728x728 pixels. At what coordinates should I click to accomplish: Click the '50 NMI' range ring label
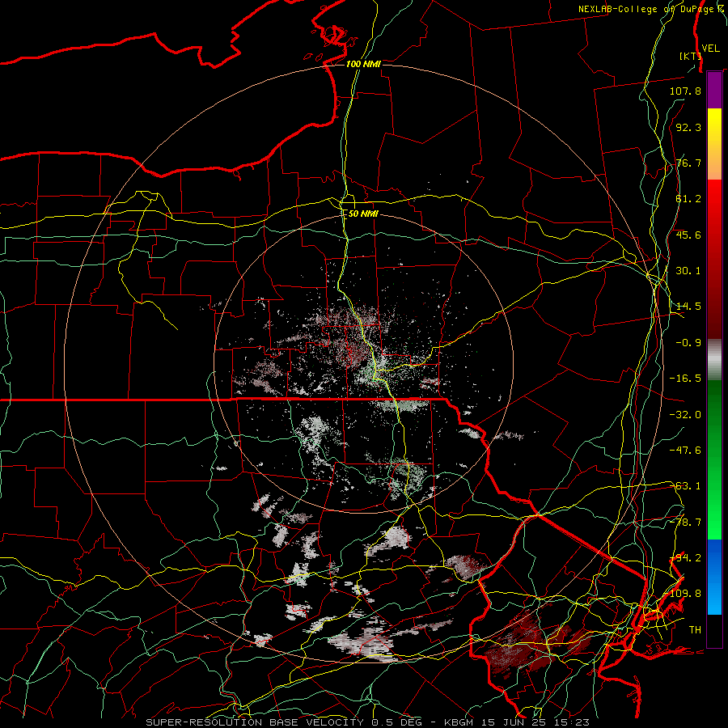(363, 214)
